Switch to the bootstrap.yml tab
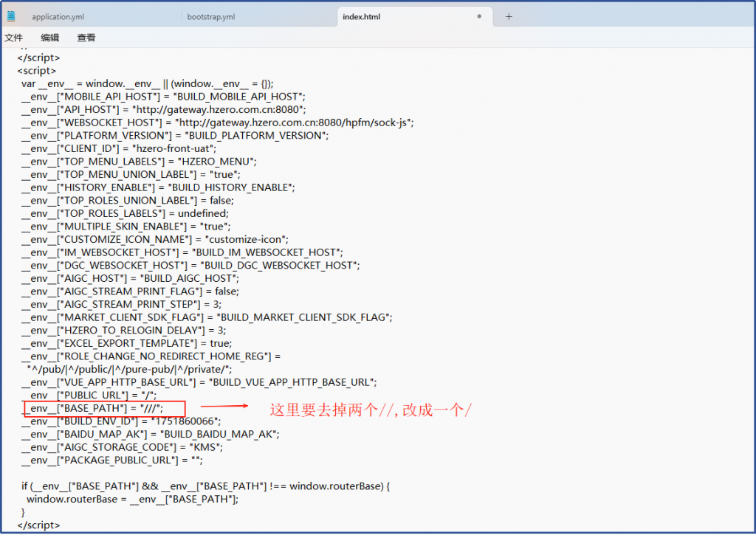 coord(211,16)
